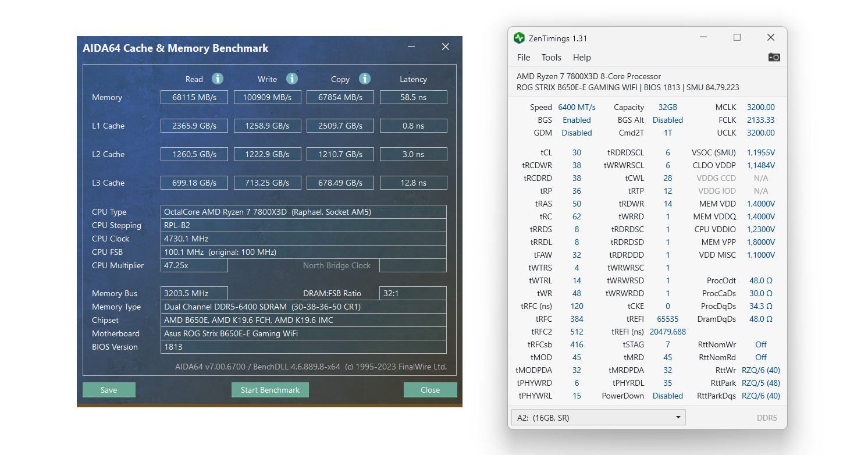Click the info icon next to Copy

pos(365,79)
